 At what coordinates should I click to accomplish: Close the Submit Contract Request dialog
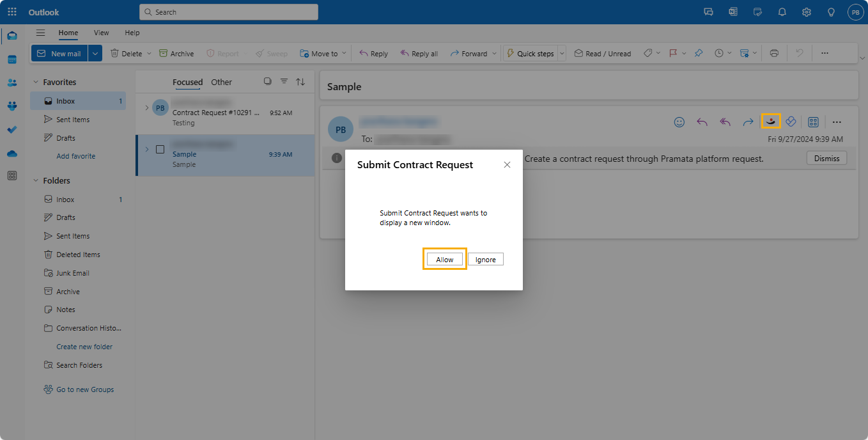tap(507, 165)
